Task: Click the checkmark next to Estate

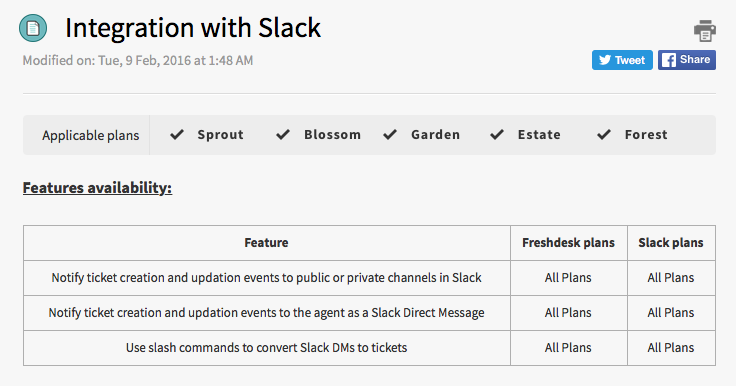Action: click(497, 135)
